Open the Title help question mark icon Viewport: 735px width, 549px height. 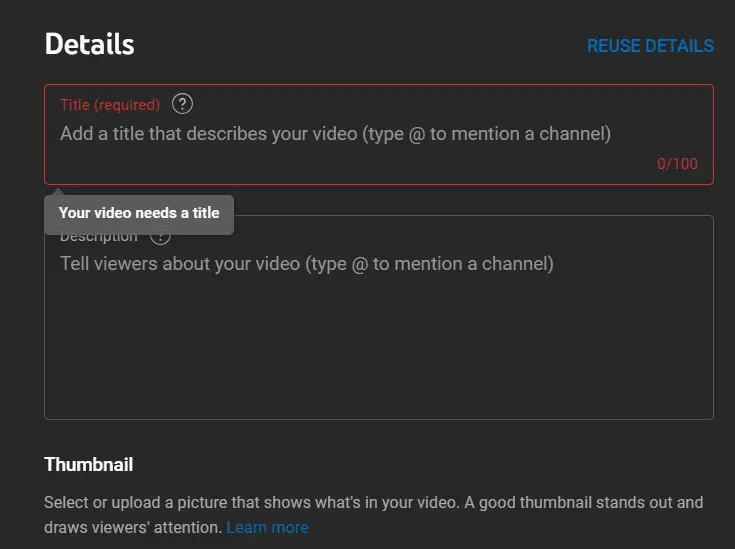click(182, 104)
